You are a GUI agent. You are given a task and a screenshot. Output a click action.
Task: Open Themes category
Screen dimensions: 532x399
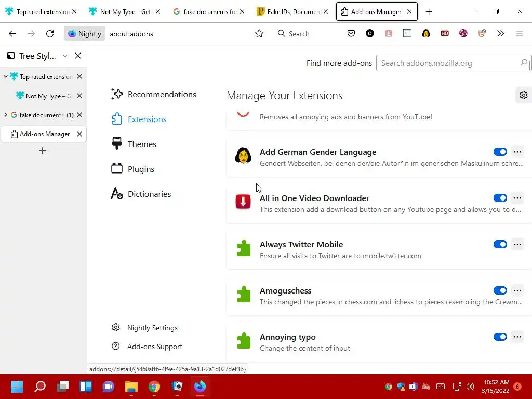point(134,144)
